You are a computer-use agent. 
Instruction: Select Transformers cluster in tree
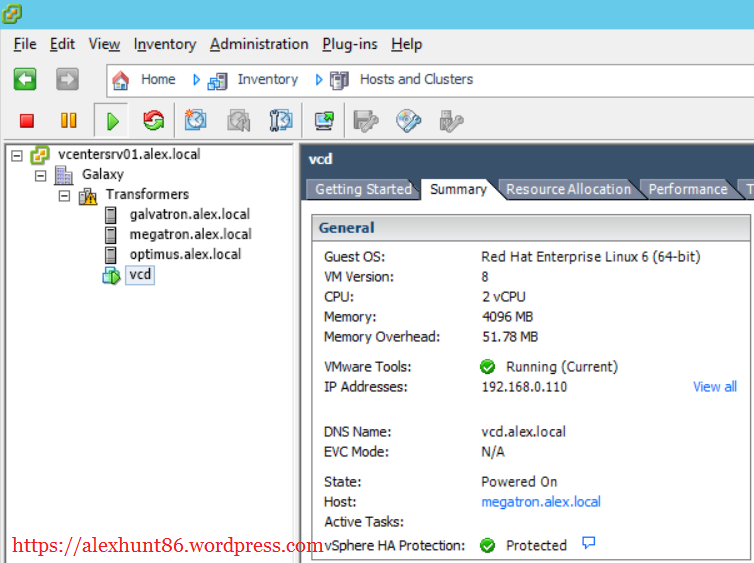[147, 195]
